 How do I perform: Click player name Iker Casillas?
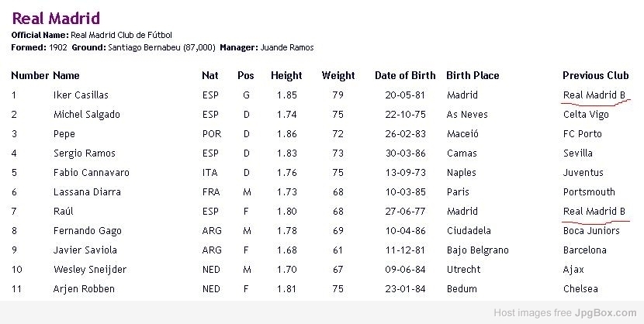pyautogui.click(x=81, y=95)
